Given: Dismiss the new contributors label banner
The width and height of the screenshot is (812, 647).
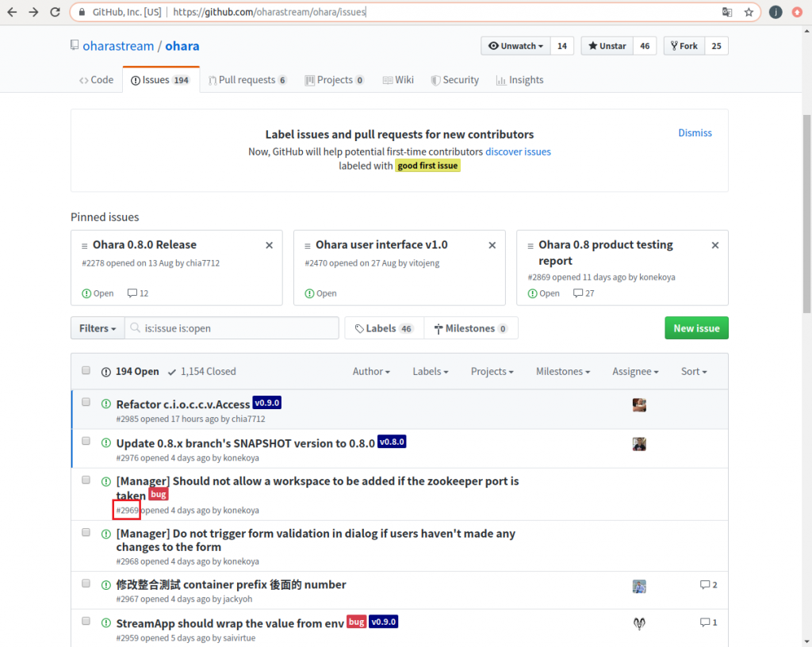Looking at the screenshot, I should [695, 133].
